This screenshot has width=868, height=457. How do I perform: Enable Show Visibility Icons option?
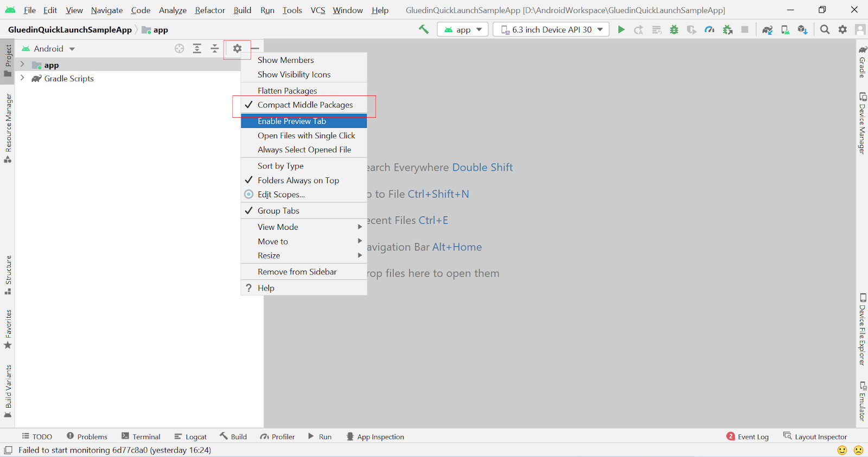tap(304, 74)
